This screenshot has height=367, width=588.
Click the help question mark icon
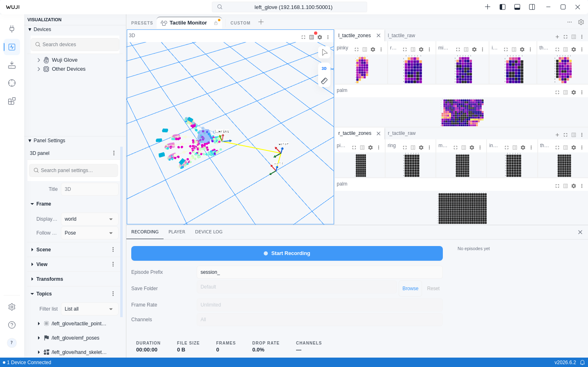(x=12, y=325)
